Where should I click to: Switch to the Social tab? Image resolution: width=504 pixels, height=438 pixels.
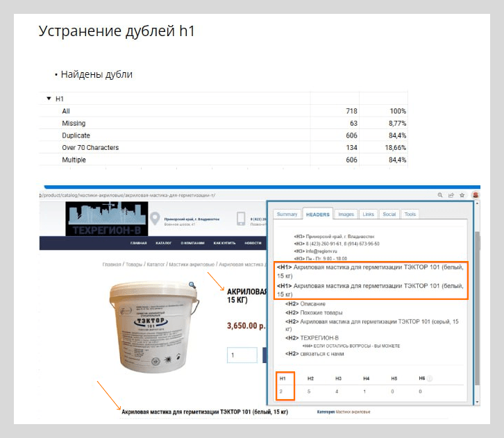tap(389, 214)
